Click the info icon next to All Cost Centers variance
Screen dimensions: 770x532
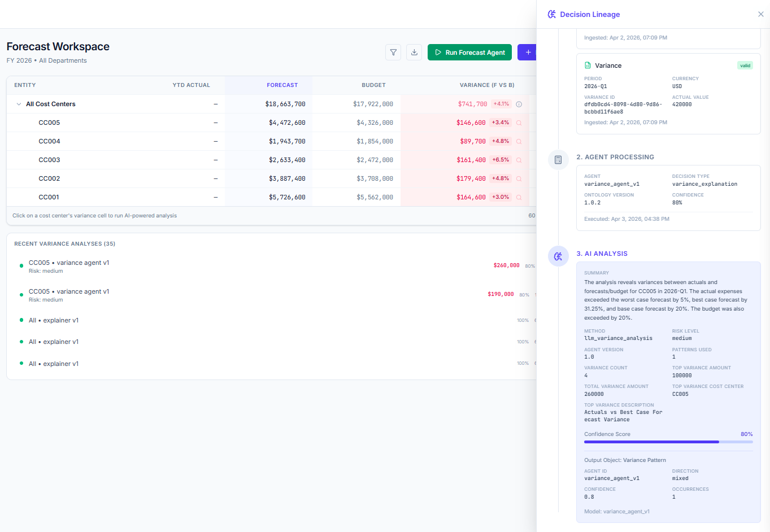(x=519, y=104)
